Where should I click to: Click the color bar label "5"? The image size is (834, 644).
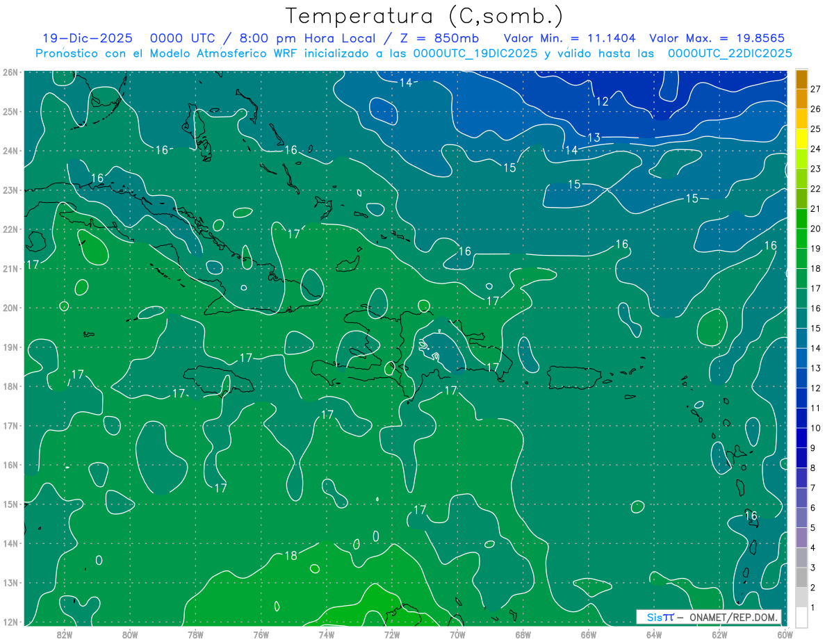(813, 528)
